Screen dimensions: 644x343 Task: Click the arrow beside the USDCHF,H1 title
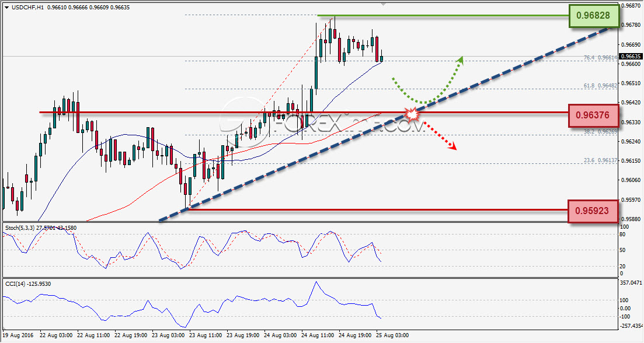point(6,8)
